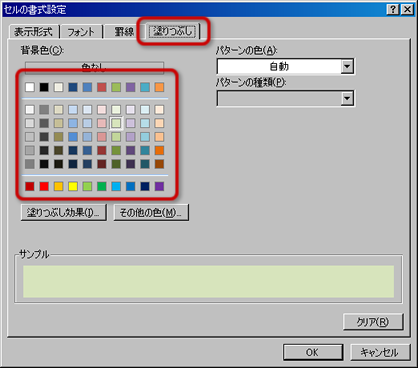Pick purple swatch in top theme row

click(x=131, y=87)
